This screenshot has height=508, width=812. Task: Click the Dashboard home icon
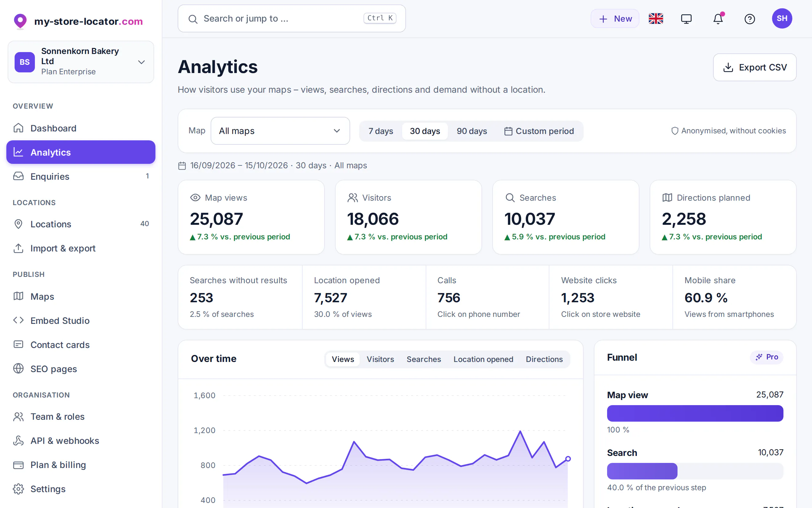coord(18,128)
